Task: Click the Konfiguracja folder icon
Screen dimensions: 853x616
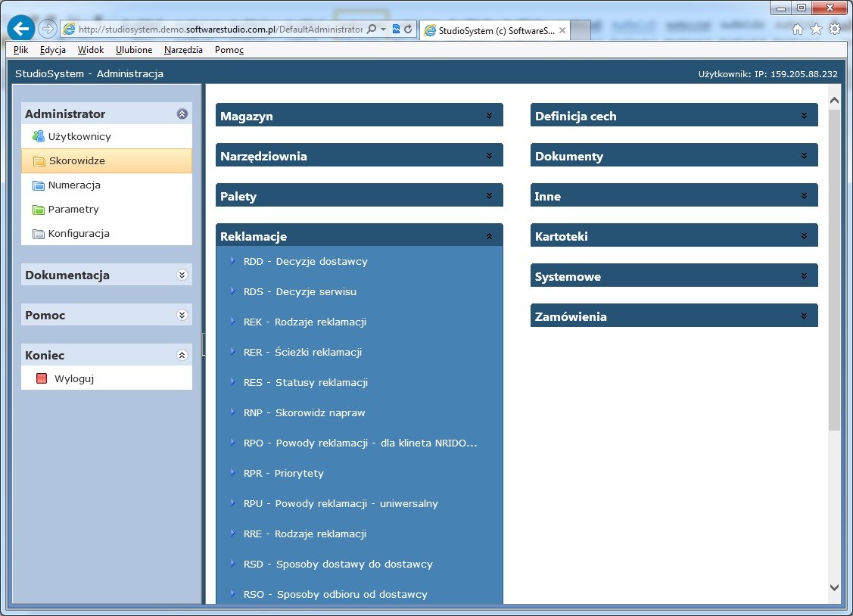Action: click(x=39, y=234)
